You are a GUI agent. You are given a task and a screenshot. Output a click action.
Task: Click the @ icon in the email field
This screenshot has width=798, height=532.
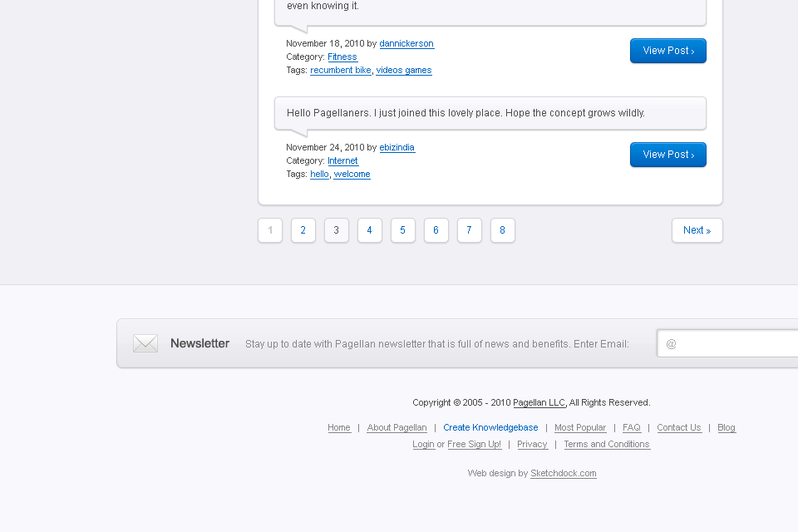[672, 343]
